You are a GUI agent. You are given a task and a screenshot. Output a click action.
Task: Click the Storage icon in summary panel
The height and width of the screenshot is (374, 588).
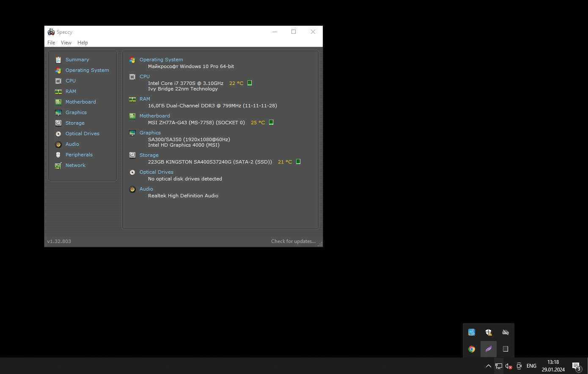(132, 156)
